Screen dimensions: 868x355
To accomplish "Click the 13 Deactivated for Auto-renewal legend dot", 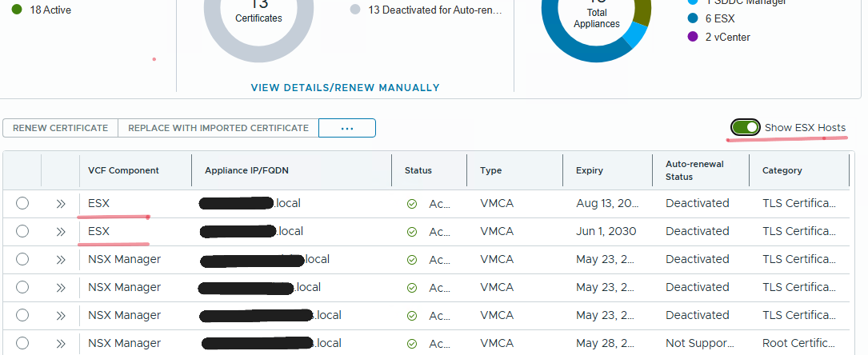I will click(x=355, y=10).
